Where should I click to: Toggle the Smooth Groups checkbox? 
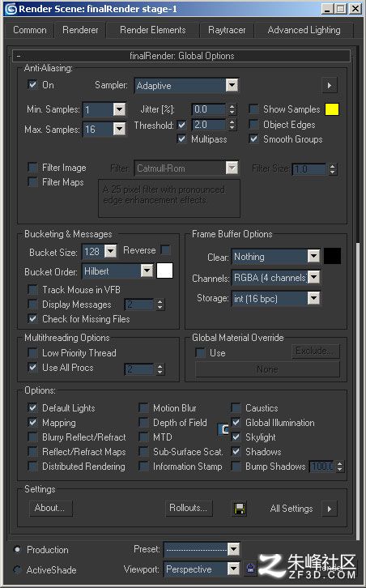pyautogui.click(x=254, y=138)
